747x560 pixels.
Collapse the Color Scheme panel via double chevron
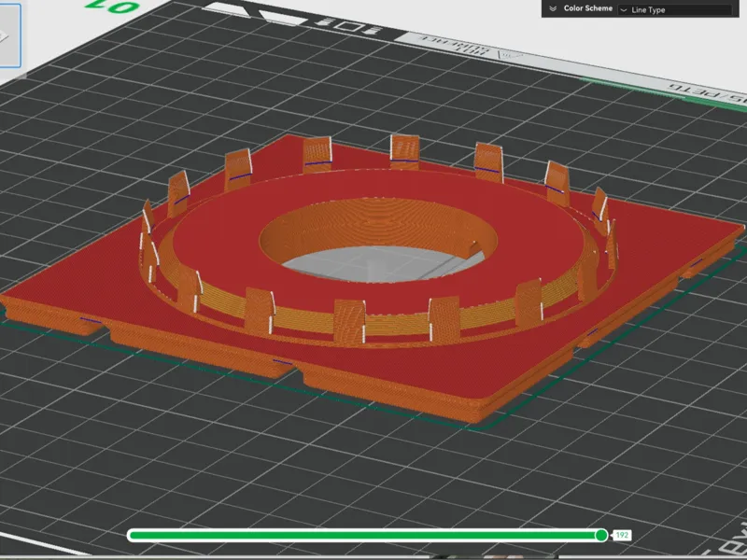click(553, 8)
